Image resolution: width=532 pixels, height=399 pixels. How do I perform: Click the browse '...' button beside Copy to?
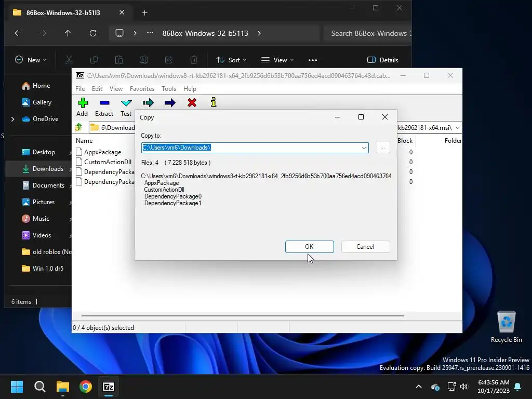pos(383,148)
